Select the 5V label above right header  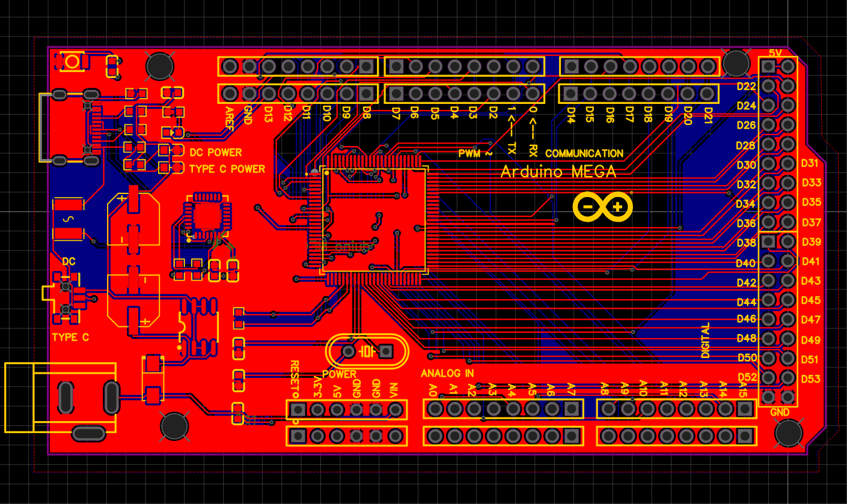[x=777, y=53]
